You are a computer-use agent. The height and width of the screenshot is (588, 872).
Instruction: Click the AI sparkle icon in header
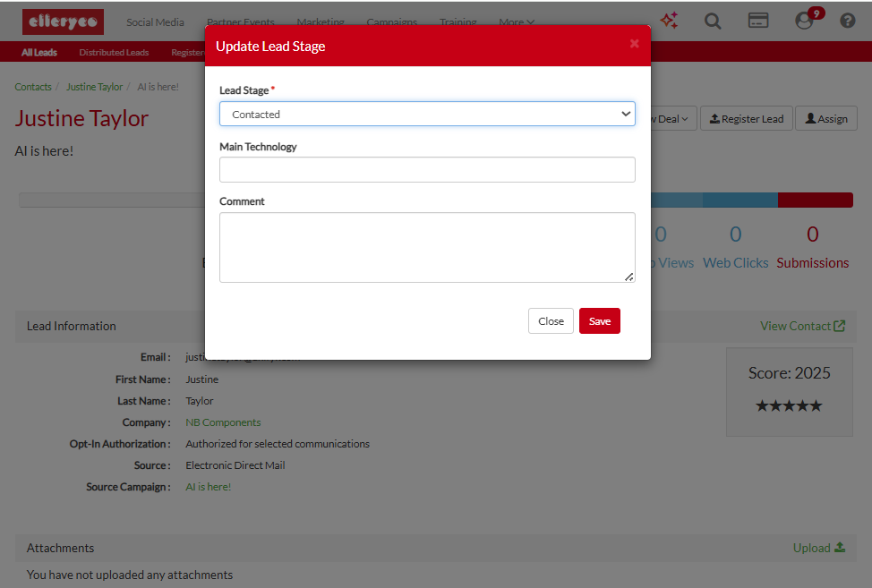click(x=669, y=21)
